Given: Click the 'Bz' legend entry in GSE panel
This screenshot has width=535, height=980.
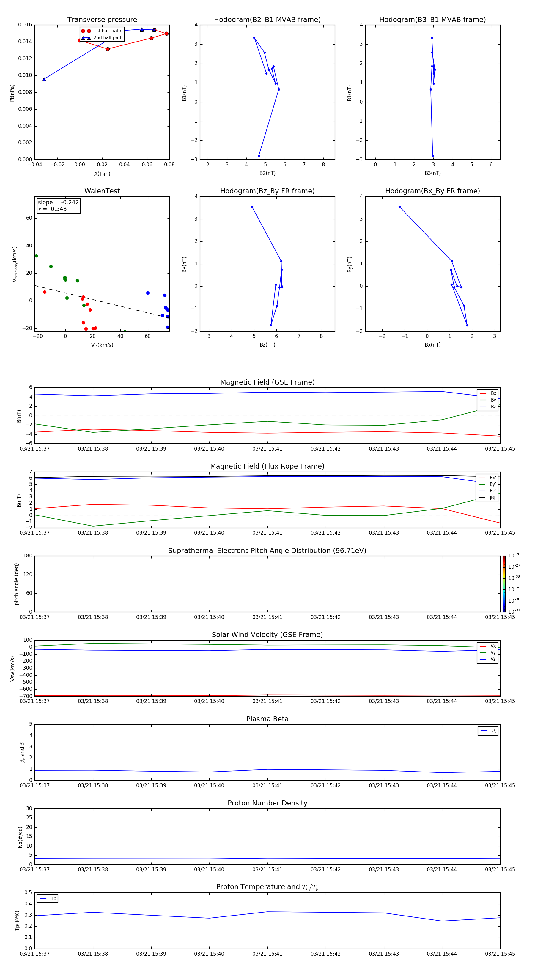Looking at the screenshot, I should (x=488, y=407).
